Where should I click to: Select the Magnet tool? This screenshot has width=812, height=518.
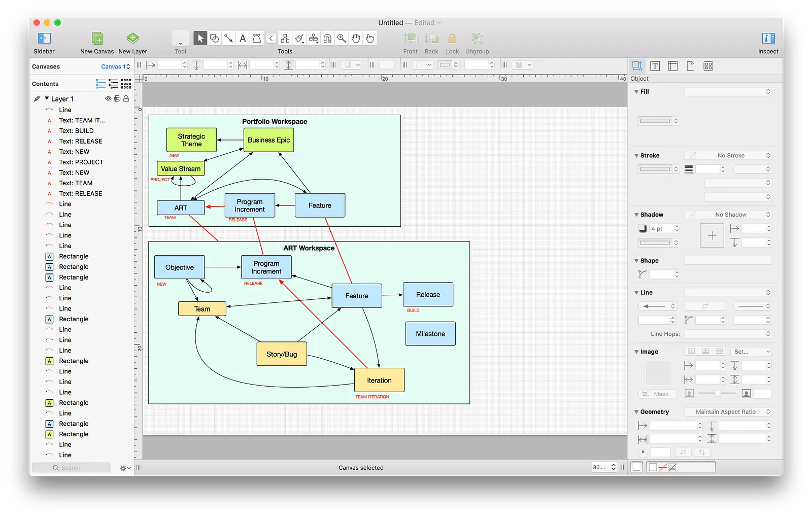click(328, 38)
